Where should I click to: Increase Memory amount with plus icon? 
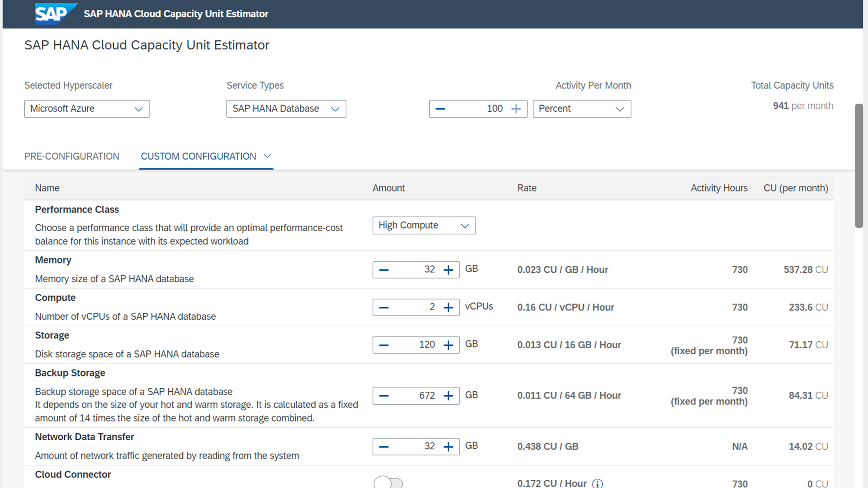coord(448,270)
